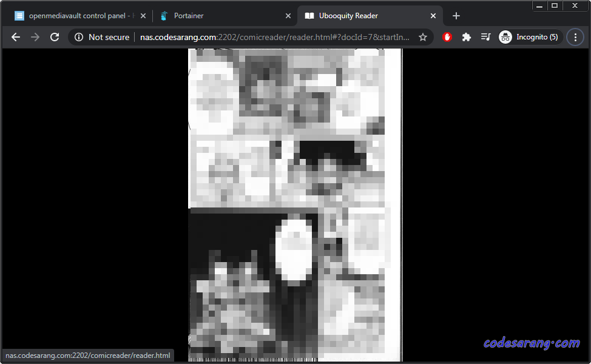Minimize the browser window
Viewport: 591px width, 364px height.
tap(539, 5)
